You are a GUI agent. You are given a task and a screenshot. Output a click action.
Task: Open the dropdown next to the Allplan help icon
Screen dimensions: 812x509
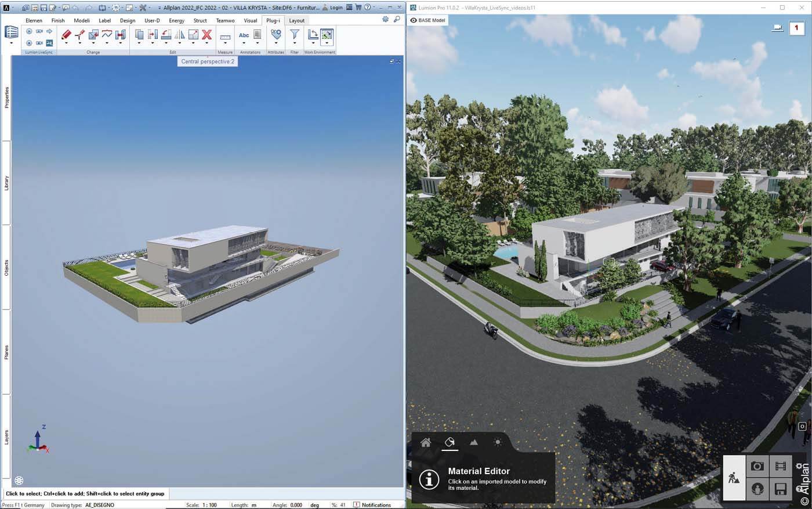pyautogui.click(x=375, y=8)
